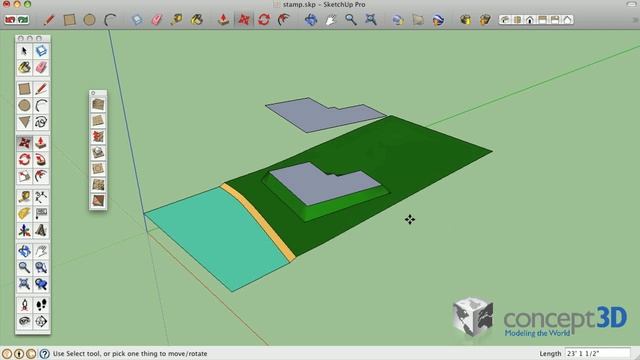The height and width of the screenshot is (360, 640).
Task: Click Push/Pull in the top toolbar
Action: pyautogui.click(x=223, y=19)
